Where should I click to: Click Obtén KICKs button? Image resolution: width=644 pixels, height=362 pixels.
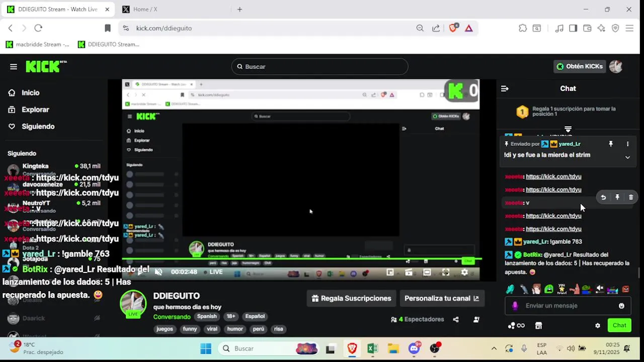coord(580,66)
